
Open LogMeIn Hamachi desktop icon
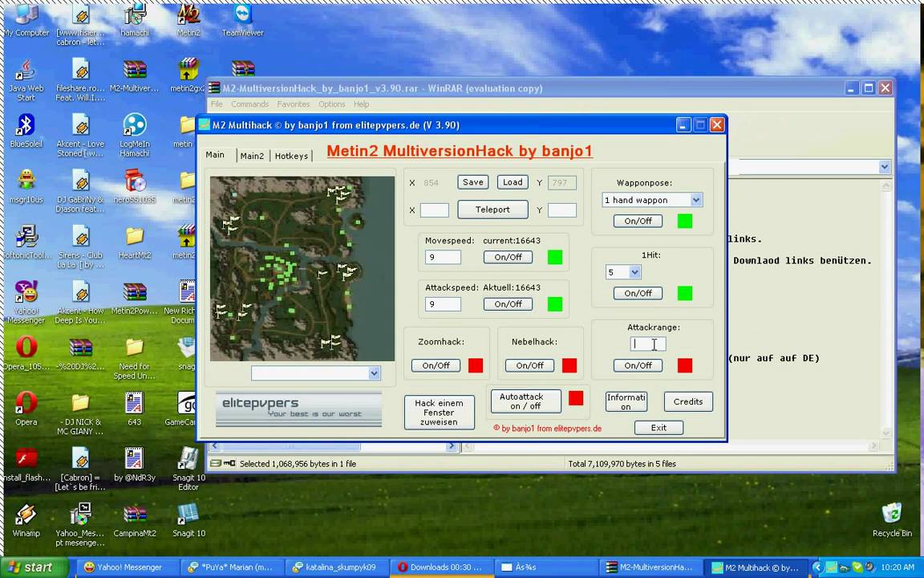[x=135, y=135]
